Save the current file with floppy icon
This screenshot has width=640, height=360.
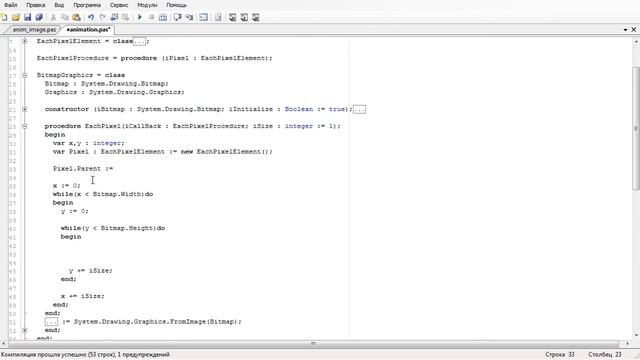click(x=27, y=17)
